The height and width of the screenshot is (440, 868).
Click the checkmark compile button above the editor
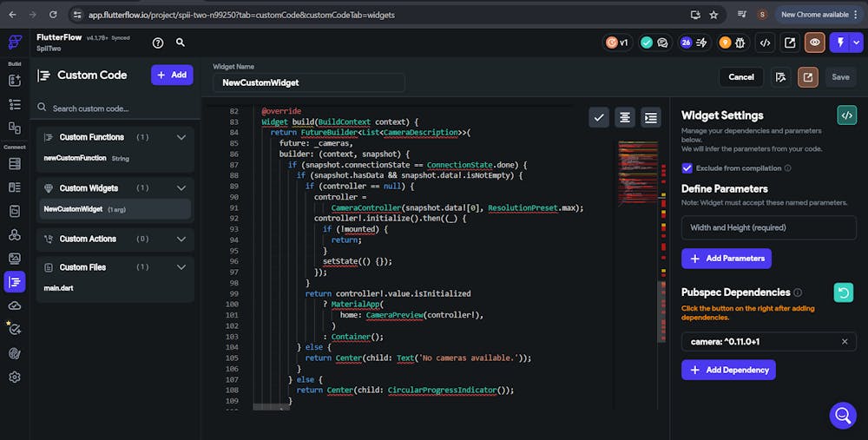coord(598,117)
